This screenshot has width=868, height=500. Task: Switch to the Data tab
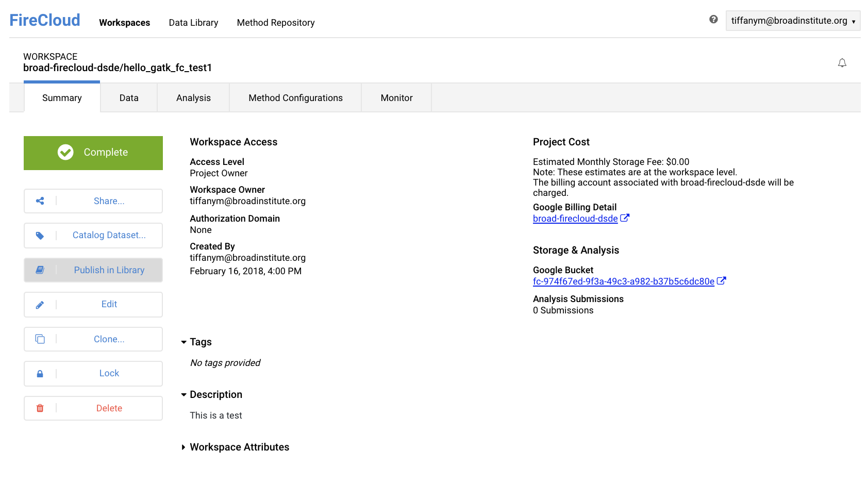(129, 98)
